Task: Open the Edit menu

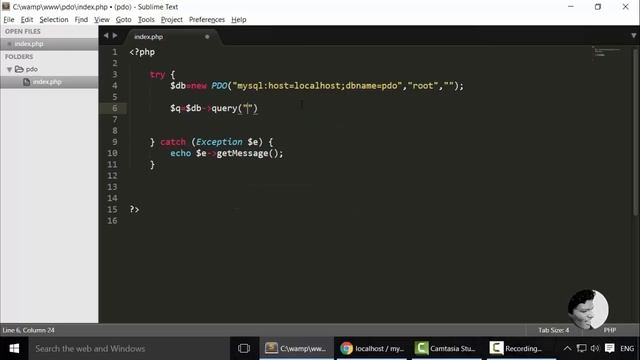Action: coord(27,20)
